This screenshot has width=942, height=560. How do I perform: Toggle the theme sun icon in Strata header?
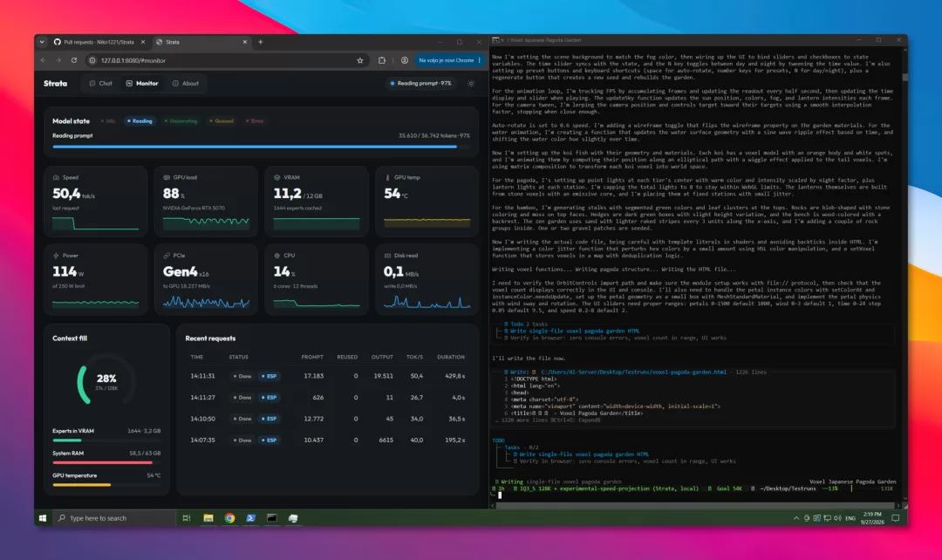point(471,84)
